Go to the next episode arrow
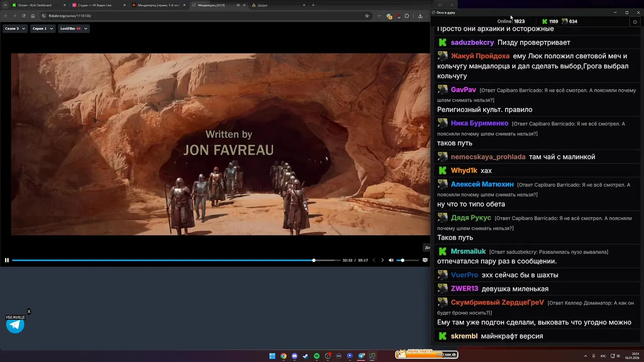Image resolution: width=644 pixels, height=362 pixels. pyautogui.click(x=382, y=260)
